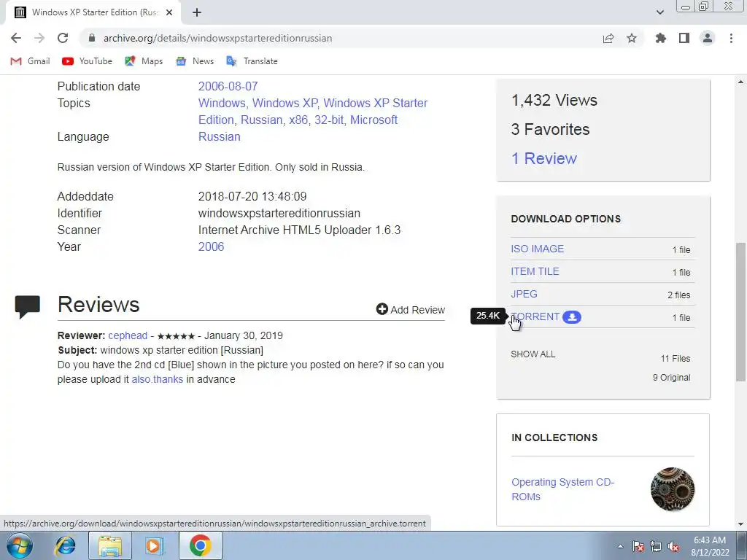Viewport: 747px width, 560px height.
Task: Open the Chrome profile avatar
Action: 708,38
